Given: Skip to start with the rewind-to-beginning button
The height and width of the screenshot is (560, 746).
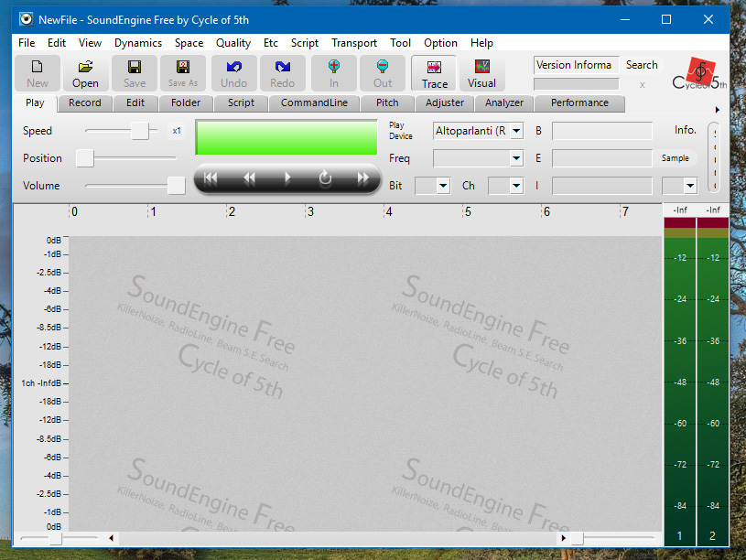Looking at the screenshot, I should tap(211, 178).
